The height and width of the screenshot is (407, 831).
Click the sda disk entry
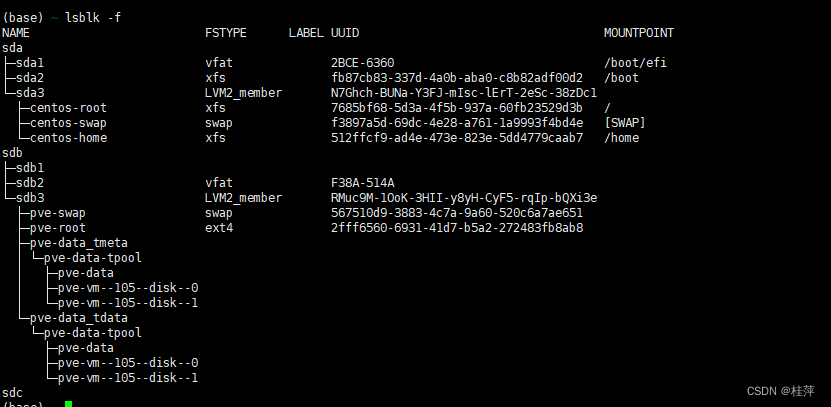click(12, 48)
